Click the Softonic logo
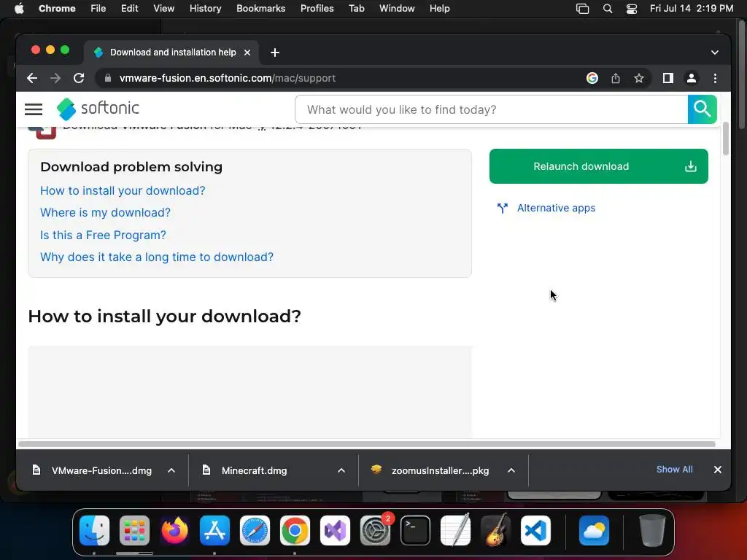Screen dimensions: 747x560 [x=98, y=109]
